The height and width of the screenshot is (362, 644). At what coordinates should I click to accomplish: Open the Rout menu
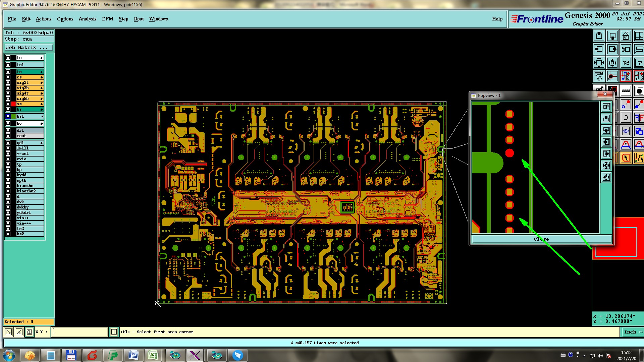click(x=139, y=19)
